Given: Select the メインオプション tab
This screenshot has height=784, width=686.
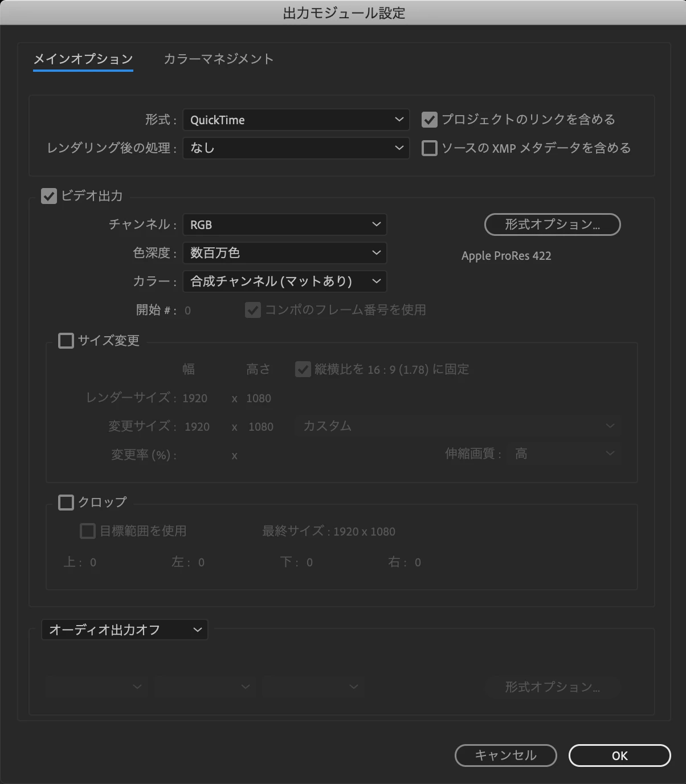Looking at the screenshot, I should tap(83, 59).
